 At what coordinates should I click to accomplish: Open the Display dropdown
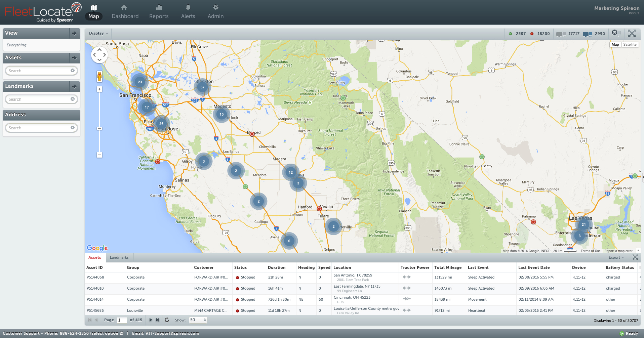pyautogui.click(x=98, y=33)
